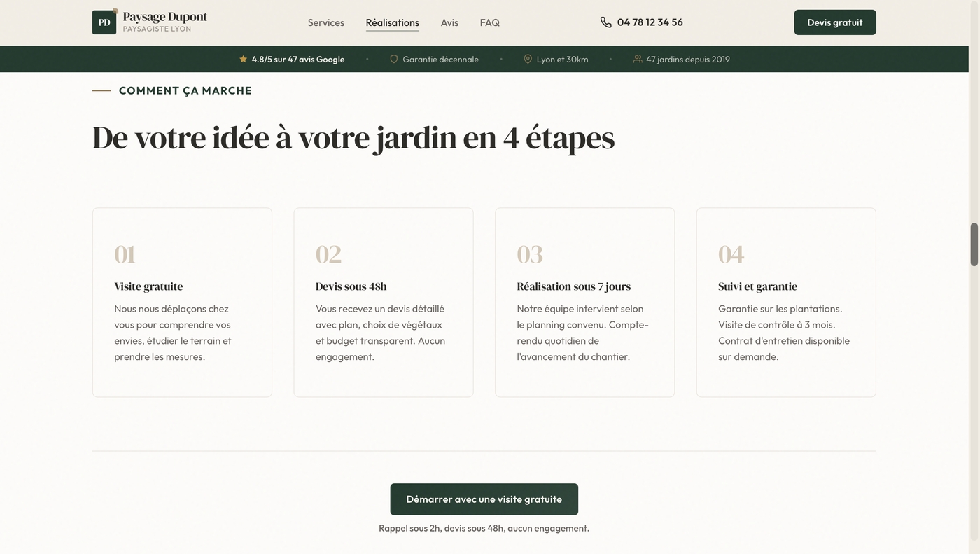The height and width of the screenshot is (554, 980).
Task: Select the Devis sous 48h card title
Action: tap(351, 286)
